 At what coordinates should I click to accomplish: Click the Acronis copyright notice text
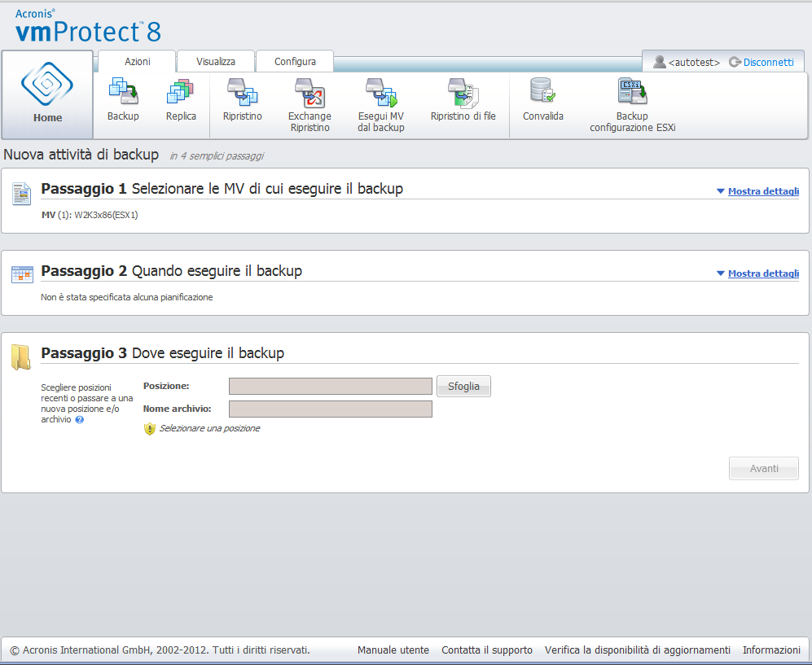(160, 650)
